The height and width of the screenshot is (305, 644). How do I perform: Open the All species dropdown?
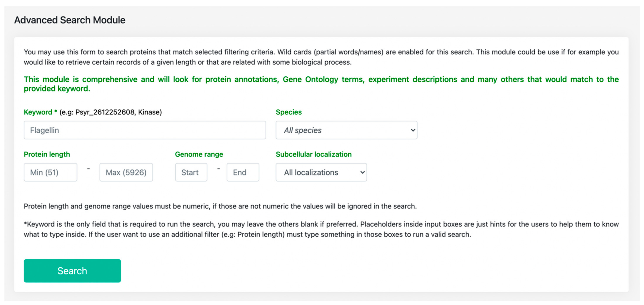346,130
